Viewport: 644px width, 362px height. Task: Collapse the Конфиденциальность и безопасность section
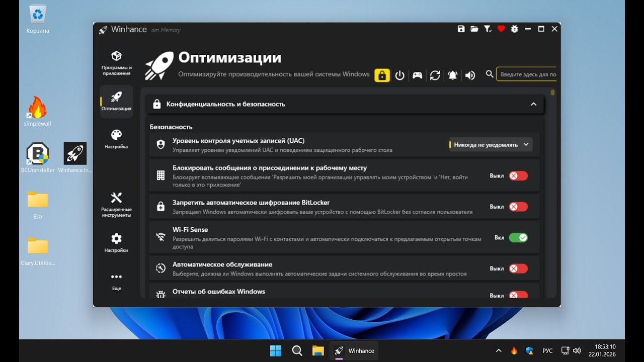(x=533, y=104)
